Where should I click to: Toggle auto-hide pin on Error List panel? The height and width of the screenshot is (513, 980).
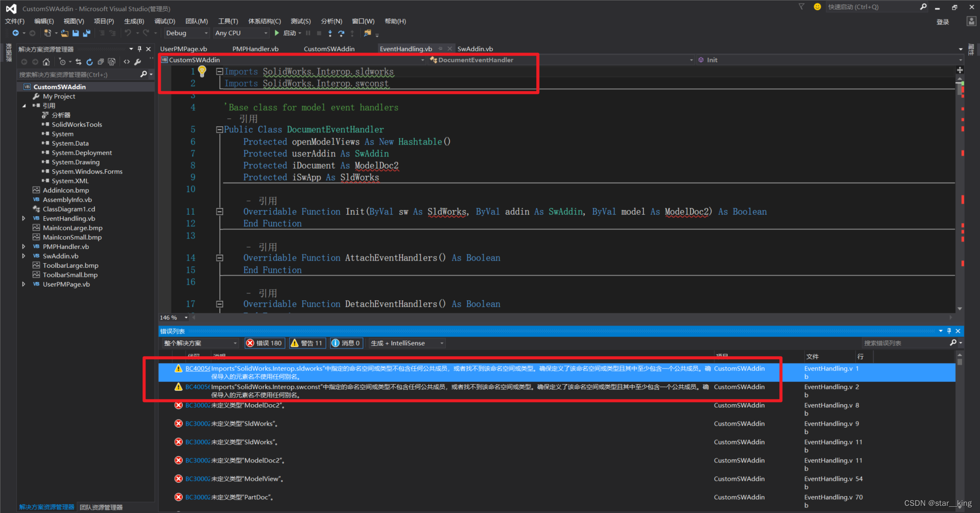pyautogui.click(x=949, y=331)
